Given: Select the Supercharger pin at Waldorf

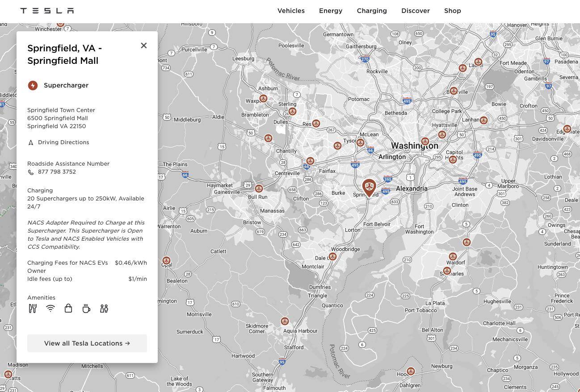Looking at the screenshot, I should [x=453, y=257].
